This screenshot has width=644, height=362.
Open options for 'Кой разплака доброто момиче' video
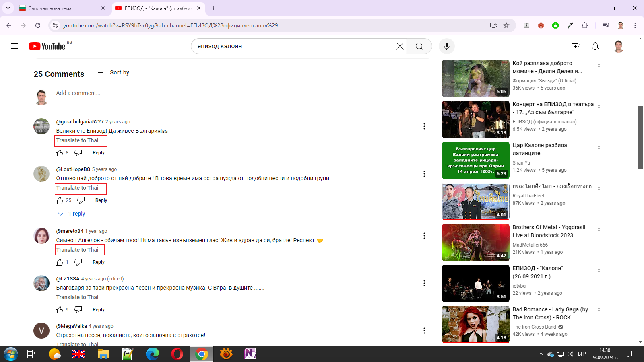pos(599,64)
